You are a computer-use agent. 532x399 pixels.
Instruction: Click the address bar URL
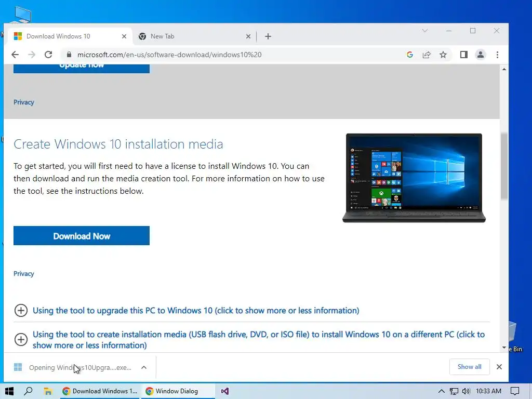pyautogui.click(x=169, y=55)
